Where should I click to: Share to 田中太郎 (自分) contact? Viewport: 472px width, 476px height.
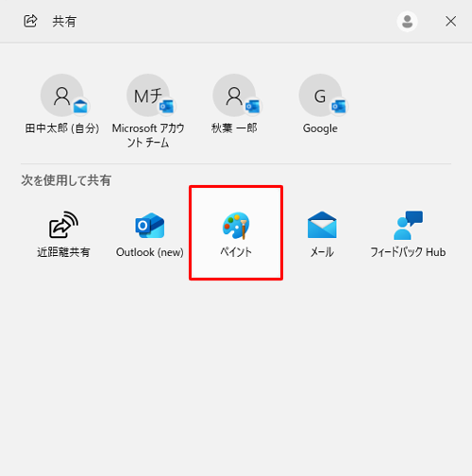62,105
